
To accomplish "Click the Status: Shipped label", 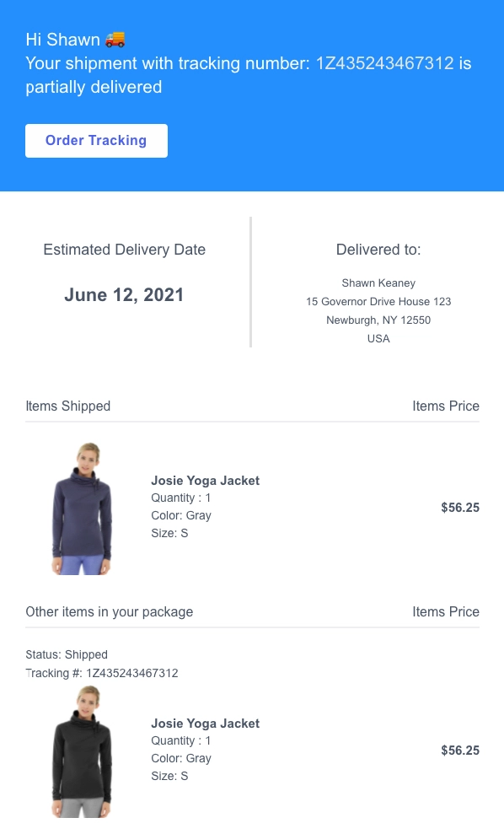I will pos(67,654).
